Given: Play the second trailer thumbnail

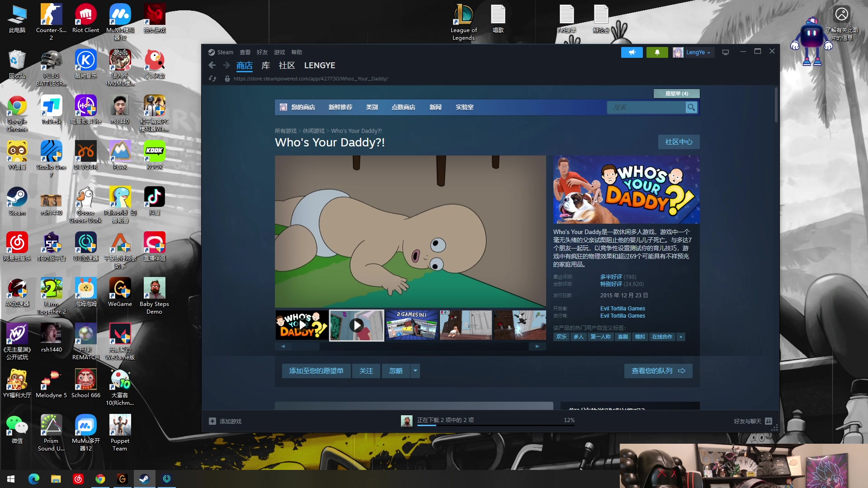Looking at the screenshot, I should (x=357, y=325).
